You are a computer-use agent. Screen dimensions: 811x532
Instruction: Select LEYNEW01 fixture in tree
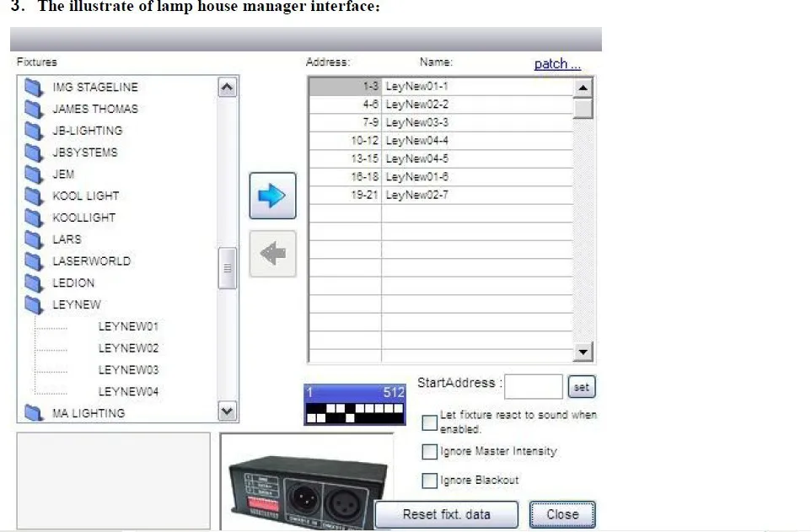tap(128, 326)
